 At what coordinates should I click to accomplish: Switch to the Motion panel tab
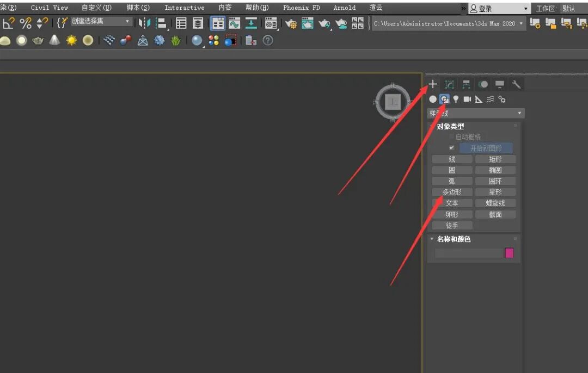483,85
